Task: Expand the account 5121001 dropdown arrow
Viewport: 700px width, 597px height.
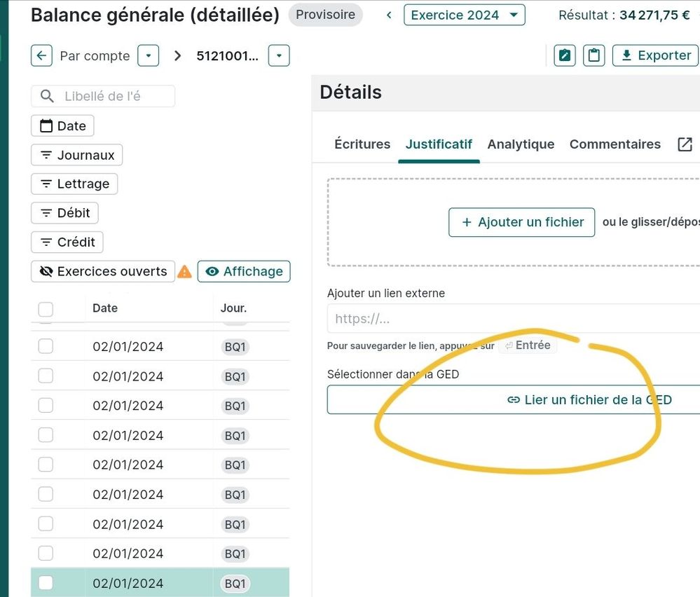Action: 279,56
